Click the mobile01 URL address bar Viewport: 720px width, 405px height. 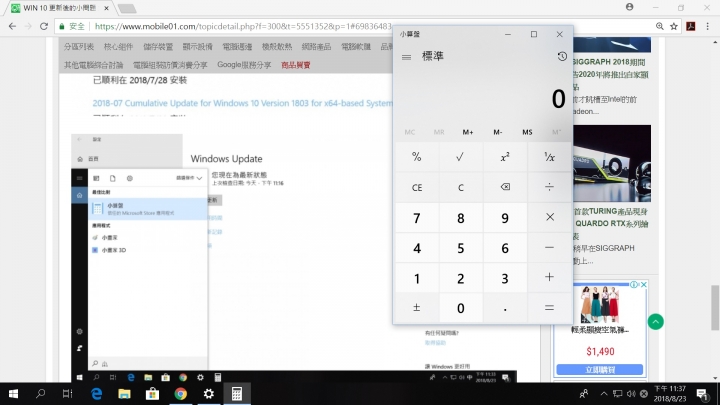coord(243,26)
